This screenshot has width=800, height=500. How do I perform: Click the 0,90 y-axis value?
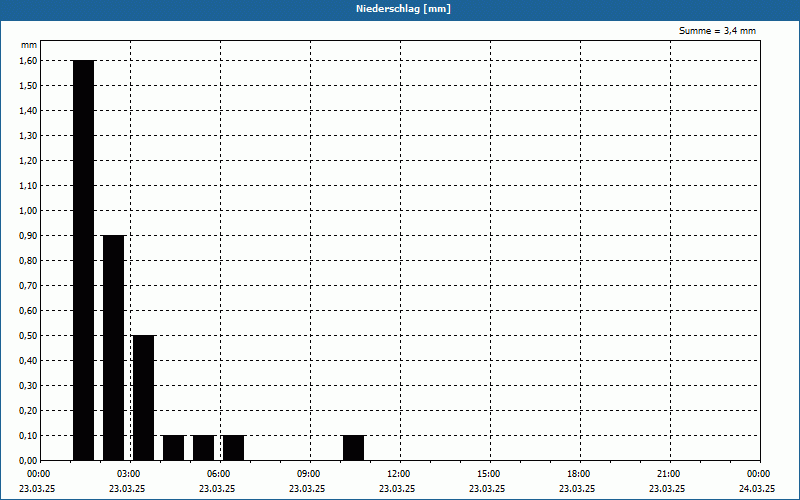(28, 236)
